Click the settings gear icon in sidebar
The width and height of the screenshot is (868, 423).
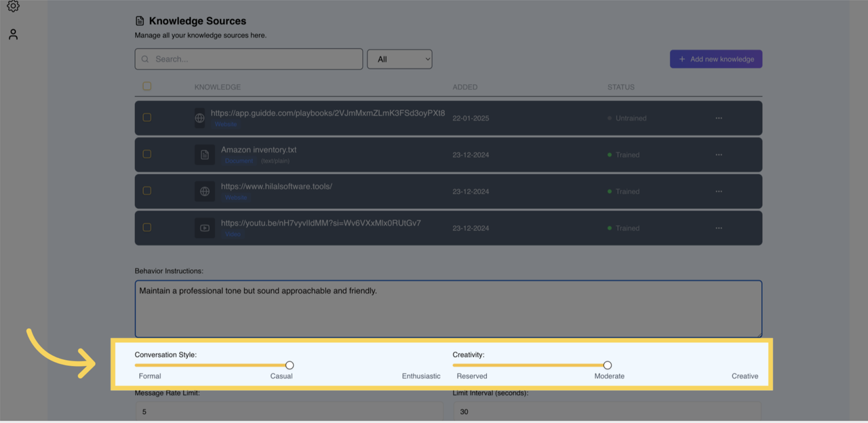click(13, 6)
